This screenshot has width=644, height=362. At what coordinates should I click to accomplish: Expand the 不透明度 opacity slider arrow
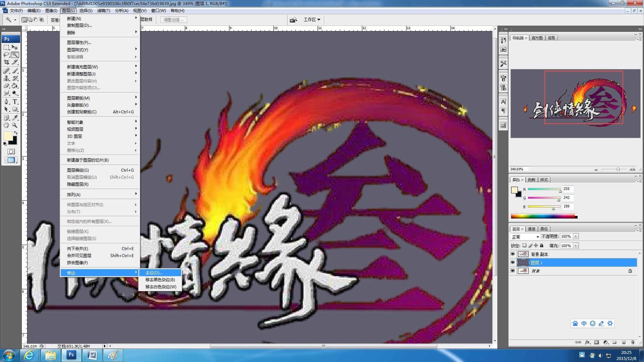(576, 236)
